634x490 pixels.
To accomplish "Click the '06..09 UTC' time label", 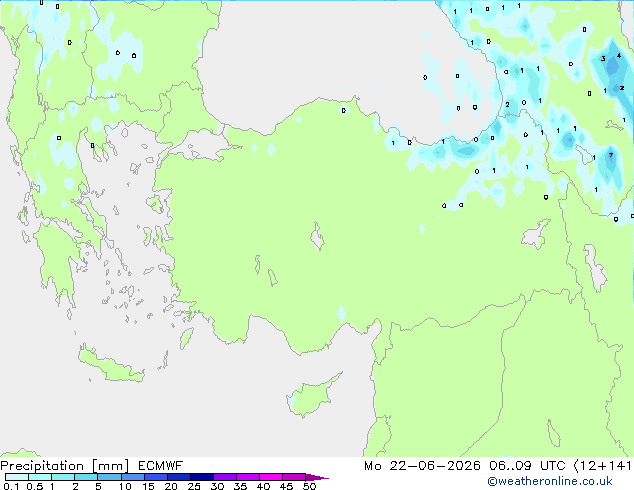I will pos(528,466).
